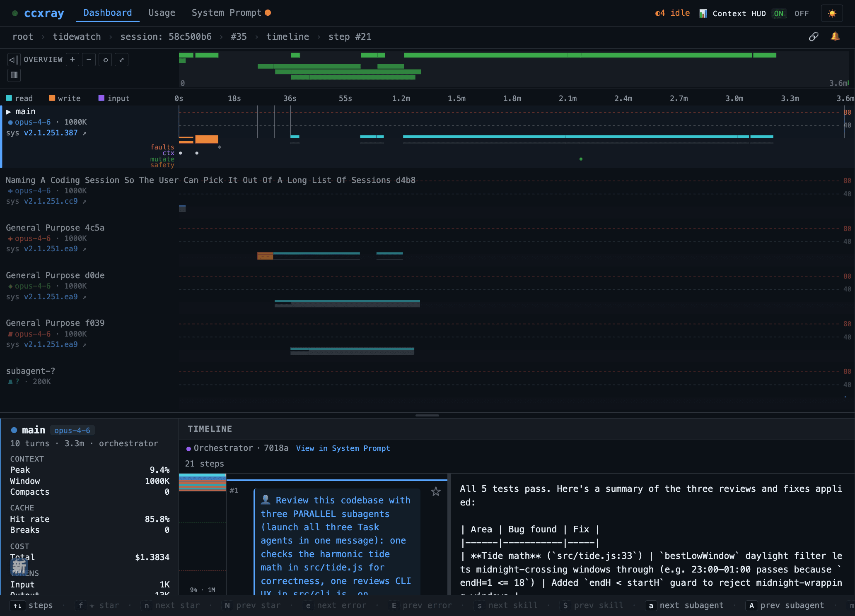Go to tidewatch breadcrumb
Viewport: 855px width, 616px height.
click(77, 37)
